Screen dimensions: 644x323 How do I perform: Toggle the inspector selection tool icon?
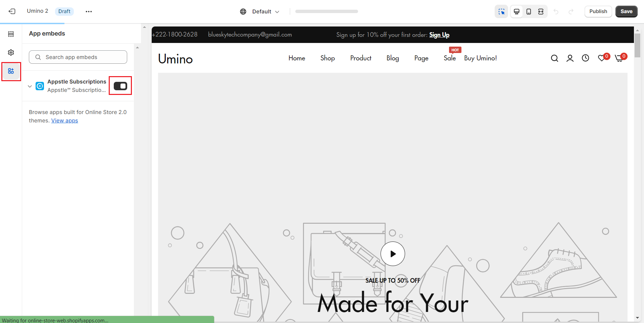(x=501, y=11)
